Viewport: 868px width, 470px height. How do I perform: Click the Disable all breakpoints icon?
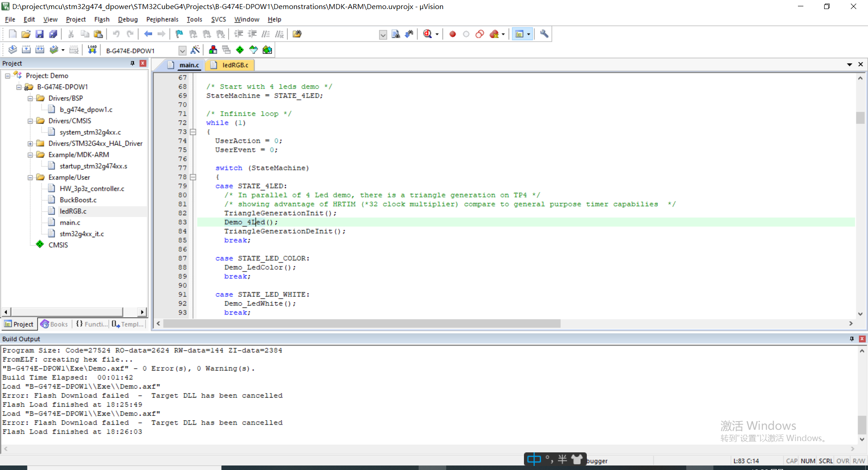(x=480, y=34)
